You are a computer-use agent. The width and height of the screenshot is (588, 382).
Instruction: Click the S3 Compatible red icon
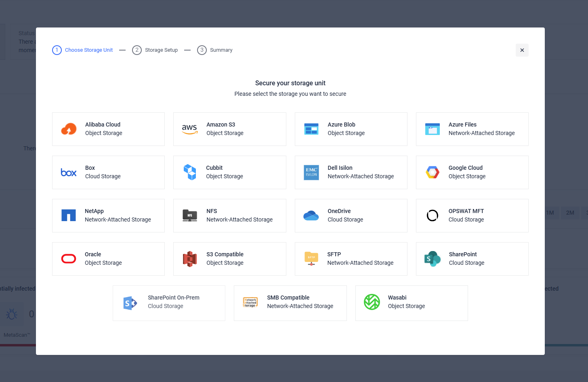[x=190, y=259]
